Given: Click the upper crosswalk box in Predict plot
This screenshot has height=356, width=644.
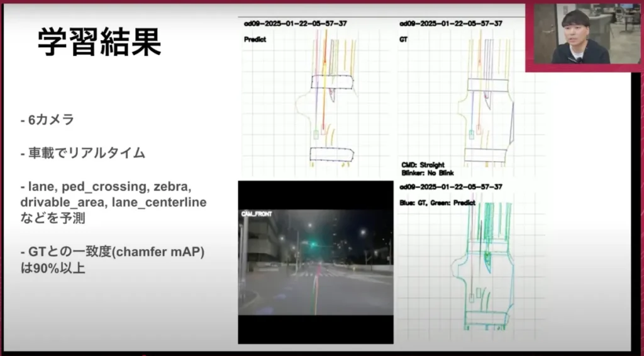Looking at the screenshot, I should [x=332, y=82].
